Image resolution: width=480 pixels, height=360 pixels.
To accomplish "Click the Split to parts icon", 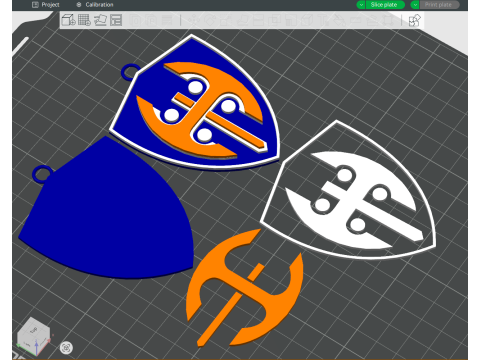I will 151,20.
